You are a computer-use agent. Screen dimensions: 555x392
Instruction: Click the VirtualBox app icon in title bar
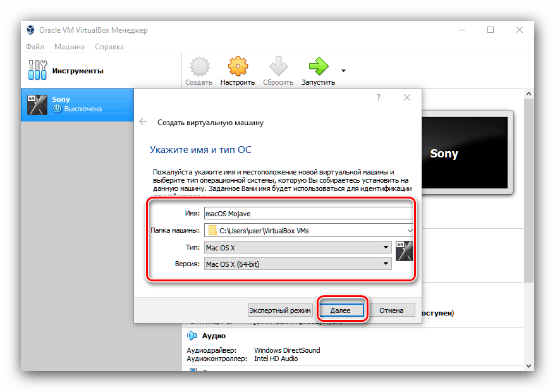tap(31, 30)
